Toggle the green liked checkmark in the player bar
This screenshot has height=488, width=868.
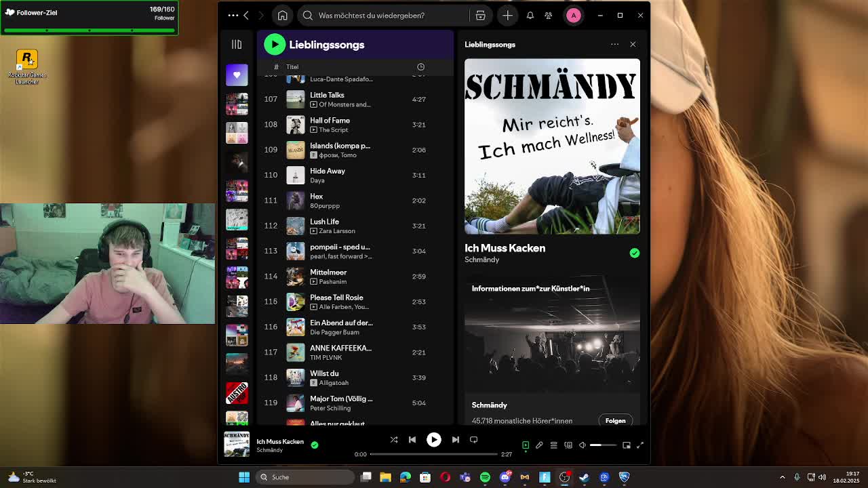click(x=314, y=445)
